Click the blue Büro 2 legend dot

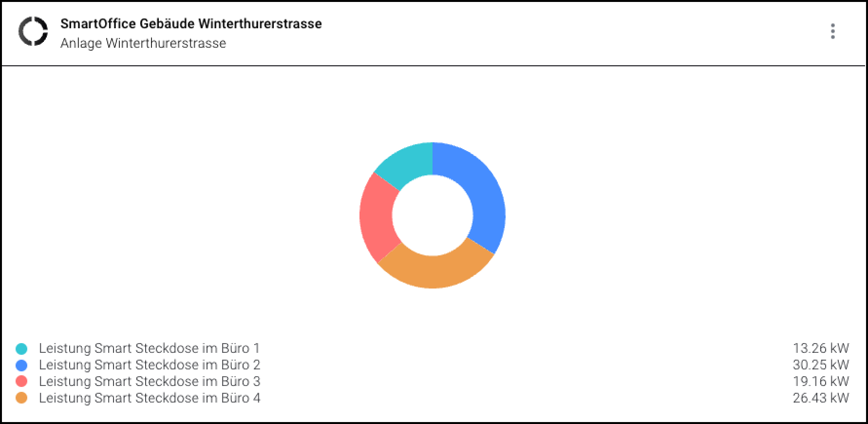[21, 365]
